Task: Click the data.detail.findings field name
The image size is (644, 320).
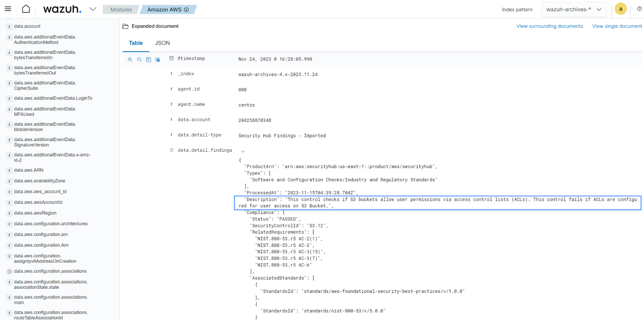Action: 205,150
